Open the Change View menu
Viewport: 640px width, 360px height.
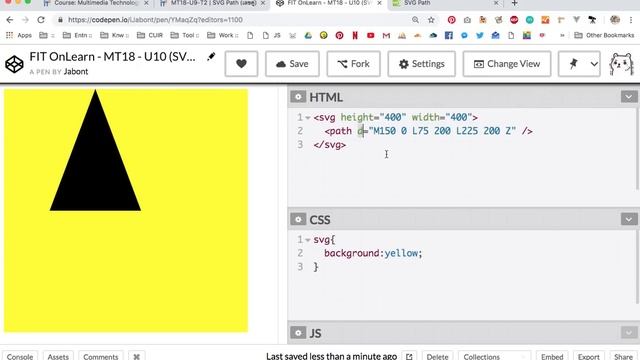tap(507, 64)
